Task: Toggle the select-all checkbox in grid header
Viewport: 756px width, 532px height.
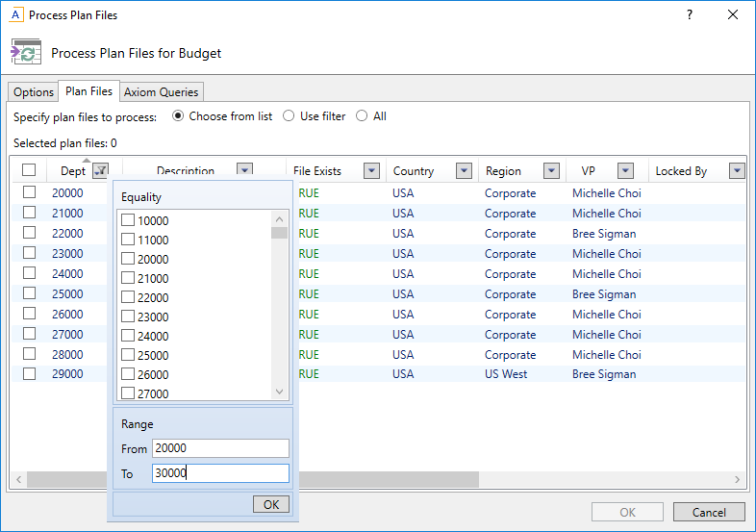Action: click(29, 170)
